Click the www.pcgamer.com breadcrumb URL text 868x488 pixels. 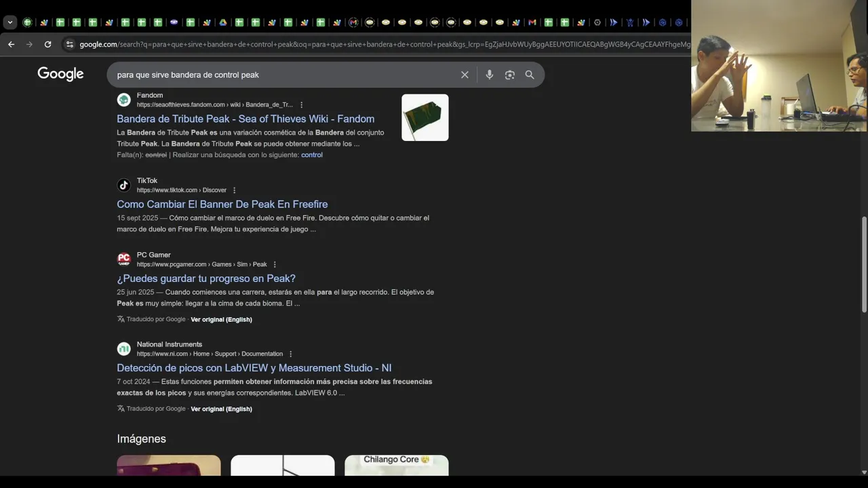202,264
